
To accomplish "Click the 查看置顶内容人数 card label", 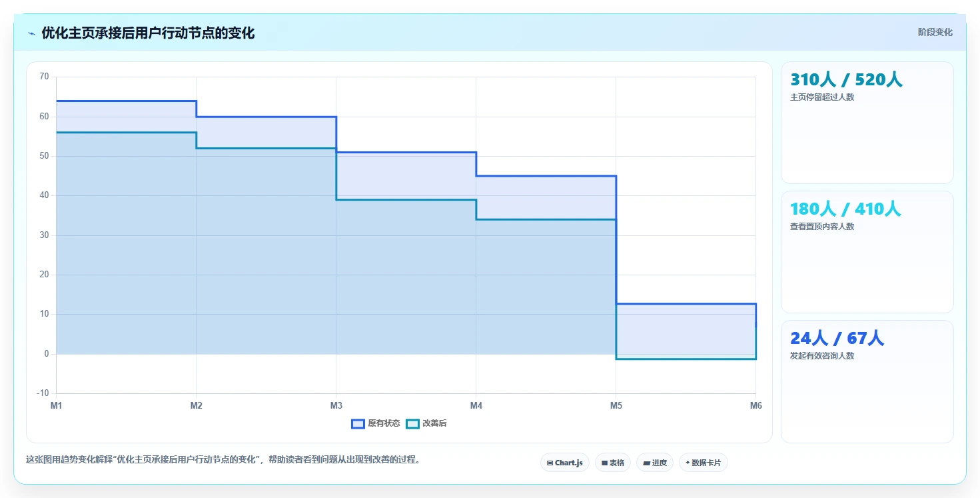I will tap(822, 226).
